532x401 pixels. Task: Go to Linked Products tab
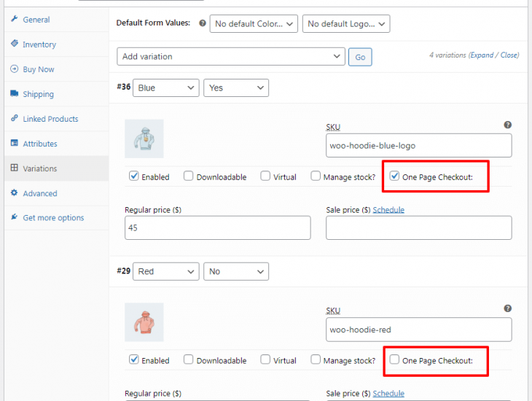pyautogui.click(x=57, y=119)
